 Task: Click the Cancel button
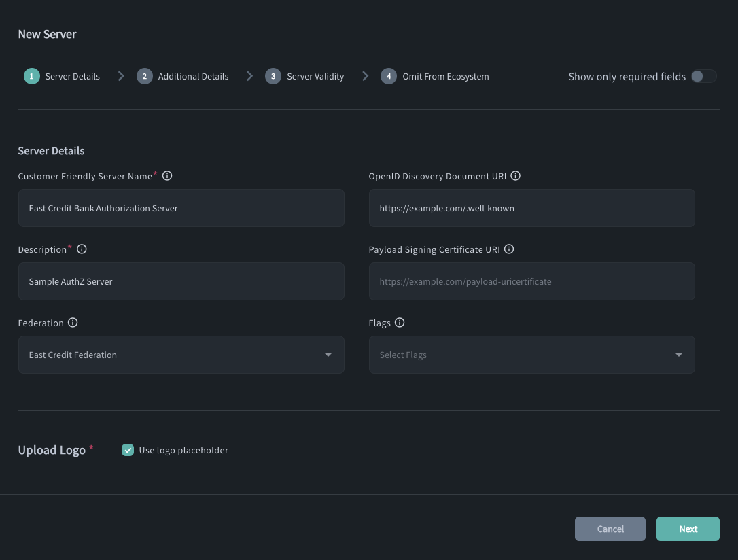click(x=610, y=529)
